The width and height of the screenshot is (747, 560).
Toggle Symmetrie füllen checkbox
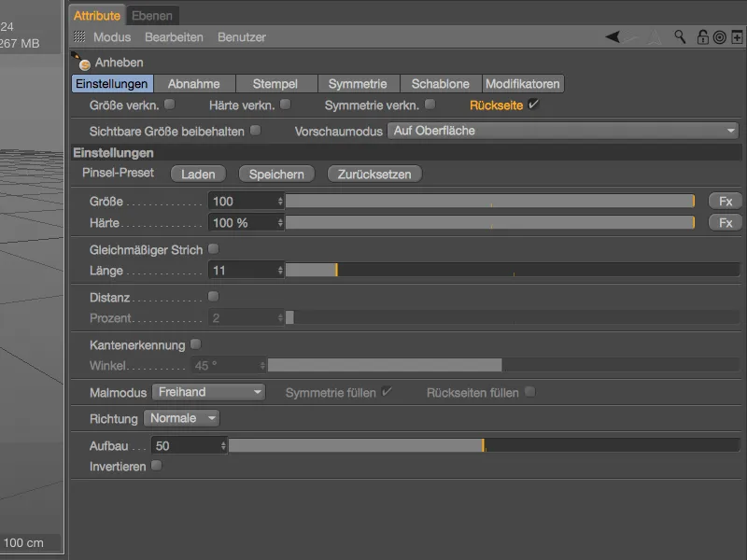point(387,392)
